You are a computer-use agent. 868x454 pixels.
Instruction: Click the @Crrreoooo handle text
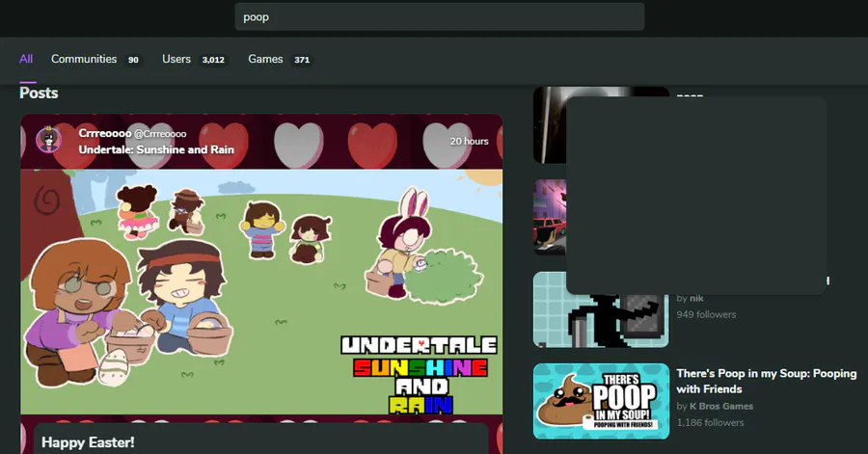(x=160, y=134)
